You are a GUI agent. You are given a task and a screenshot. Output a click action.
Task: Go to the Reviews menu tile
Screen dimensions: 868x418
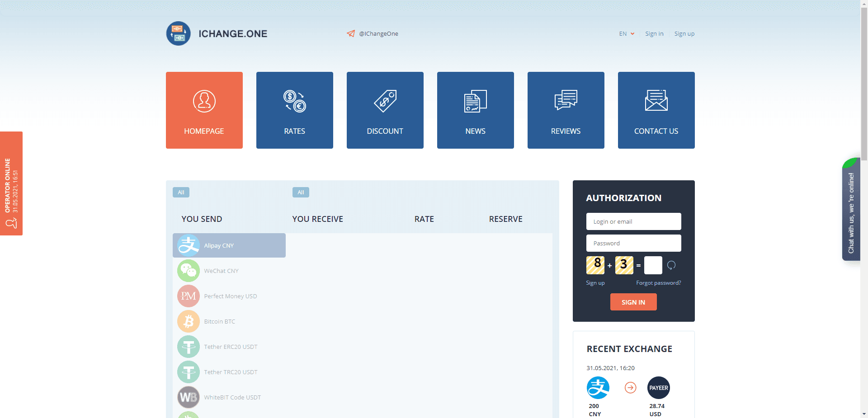[x=566, y=110]
